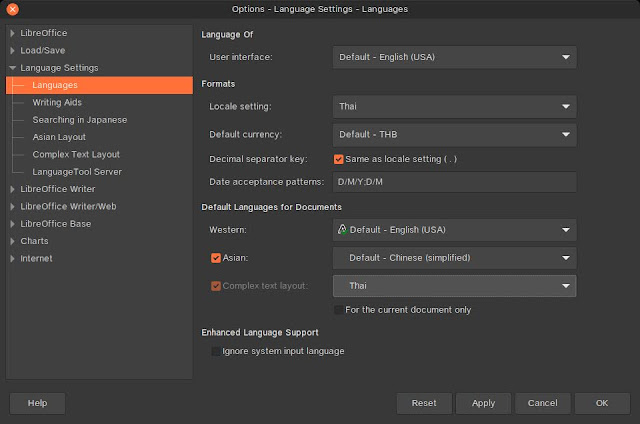Image resolution: width=640 pixels, height=424 pixels.
Task: Go to Searching in Japanese settings
Action: tap(80, 120)
